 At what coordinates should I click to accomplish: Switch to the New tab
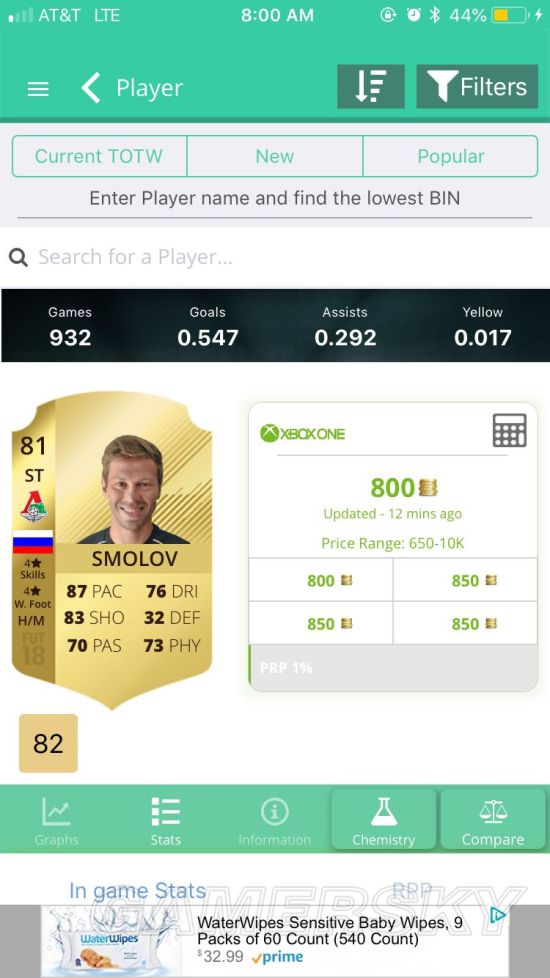[x=274, y=156]
